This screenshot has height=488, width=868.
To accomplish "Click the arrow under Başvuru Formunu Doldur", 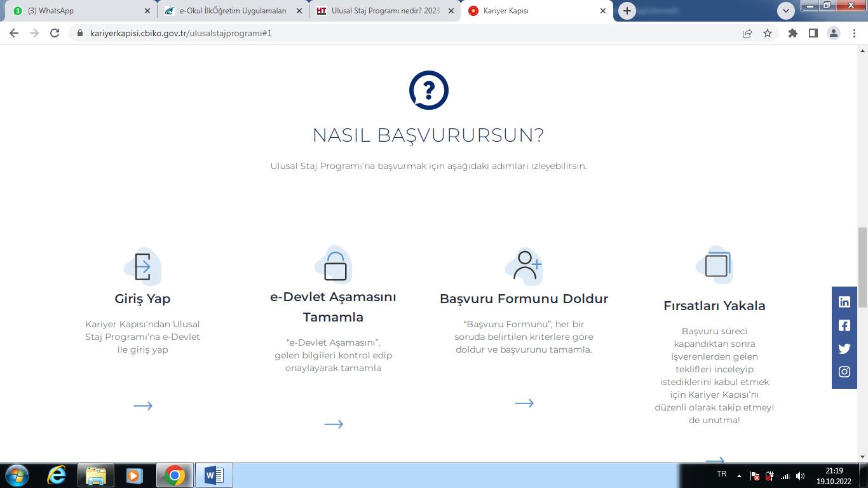I will [x=524, y=403].
